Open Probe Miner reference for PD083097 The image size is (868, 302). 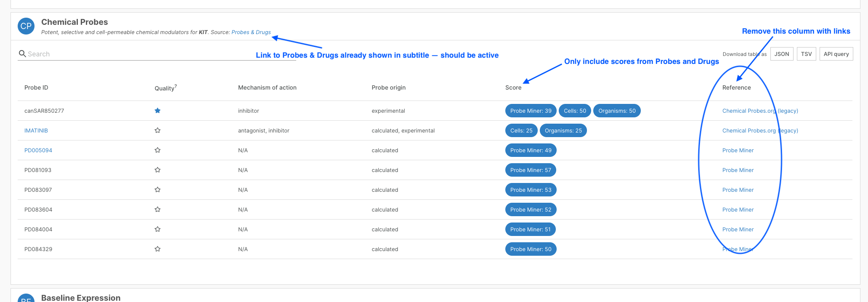738,190
